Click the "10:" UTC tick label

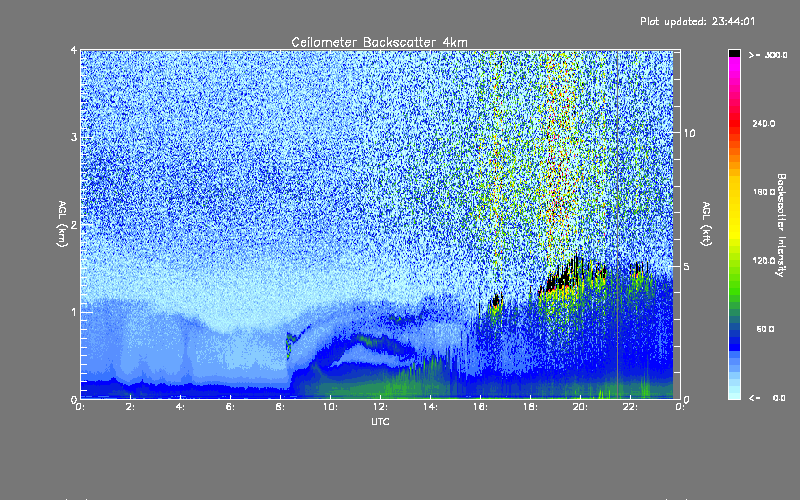(x=331, y=407)
